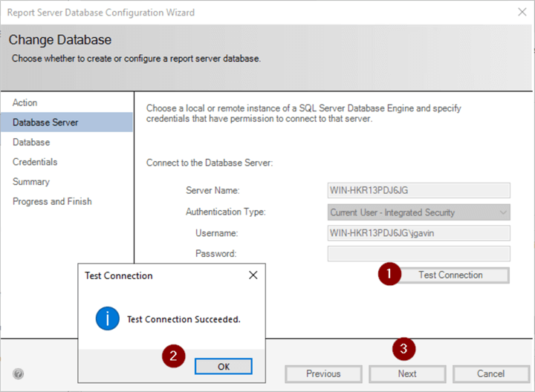The width and height of the screenshot is (535, 392).
Task: Click the Server Name text field
Action: point(419,191)
